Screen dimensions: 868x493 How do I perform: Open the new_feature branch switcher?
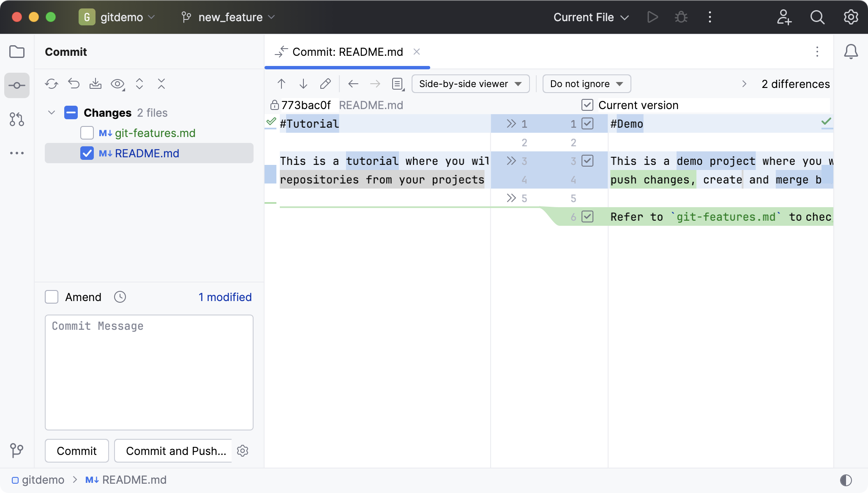[x=228, y=17]
